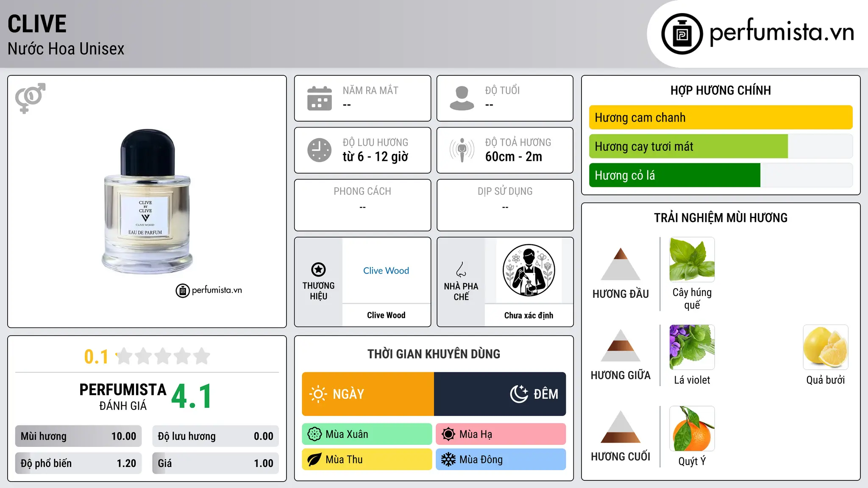This screenshot has height=488, width=868.
Task: Click the Hợp hương chính heading
Action: pyautogui.click(x=721, y=90)
